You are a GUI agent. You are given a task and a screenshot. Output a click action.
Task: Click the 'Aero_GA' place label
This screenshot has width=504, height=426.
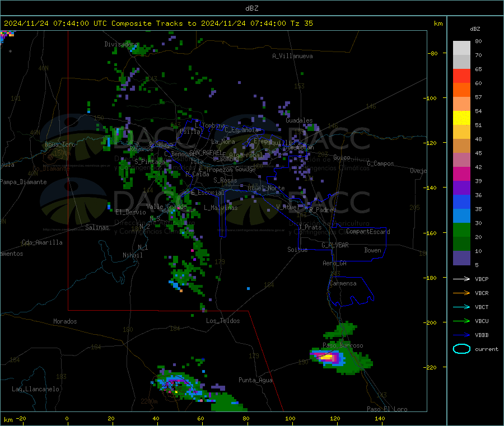[x=334, y=263]
